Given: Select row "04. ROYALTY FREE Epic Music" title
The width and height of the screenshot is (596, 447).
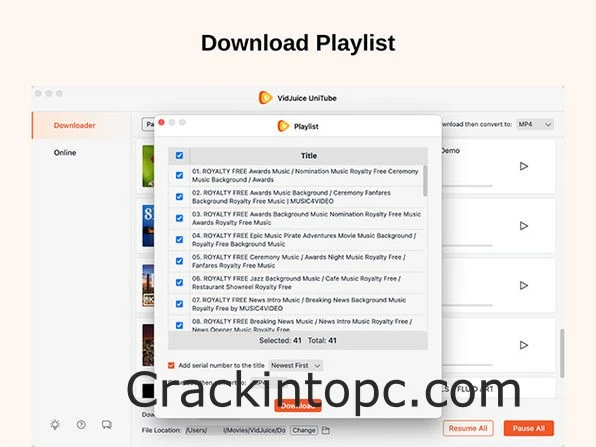Looking at the screenshot, I should point(304,239).
